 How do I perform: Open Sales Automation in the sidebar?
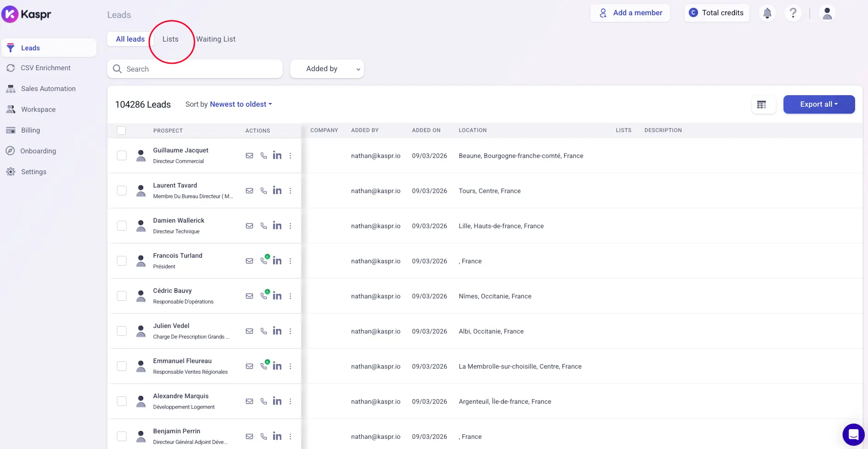pos(49,89)
